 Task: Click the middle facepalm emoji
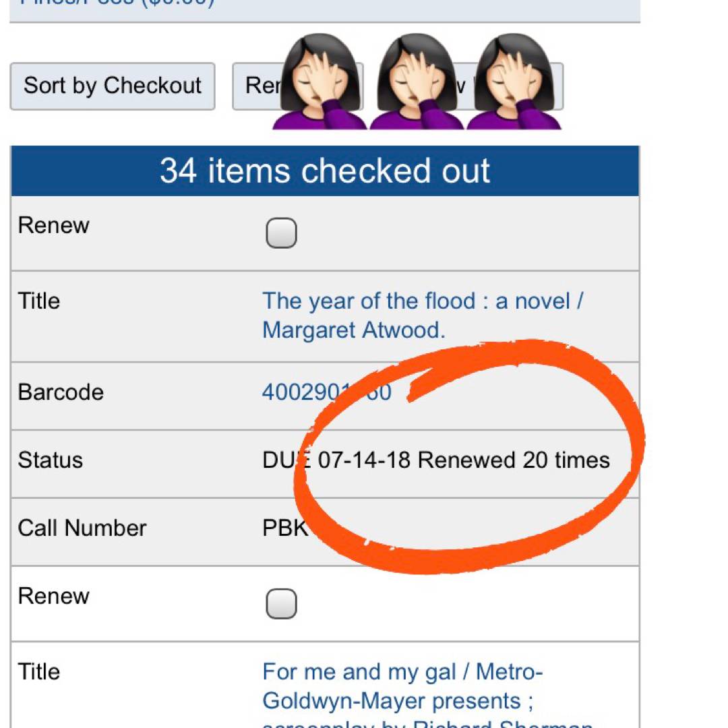[416, 81]
